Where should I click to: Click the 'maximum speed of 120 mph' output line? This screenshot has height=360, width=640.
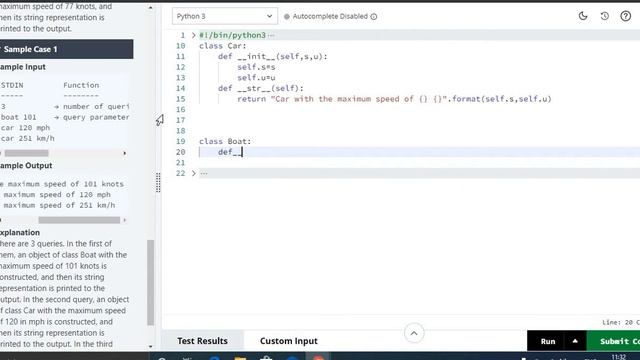[57, 195]
